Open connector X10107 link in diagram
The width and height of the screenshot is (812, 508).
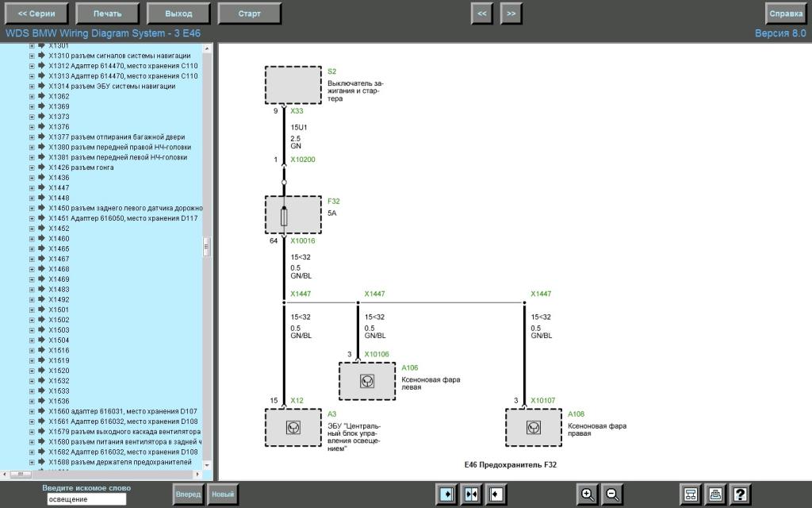tap(542, 401)
